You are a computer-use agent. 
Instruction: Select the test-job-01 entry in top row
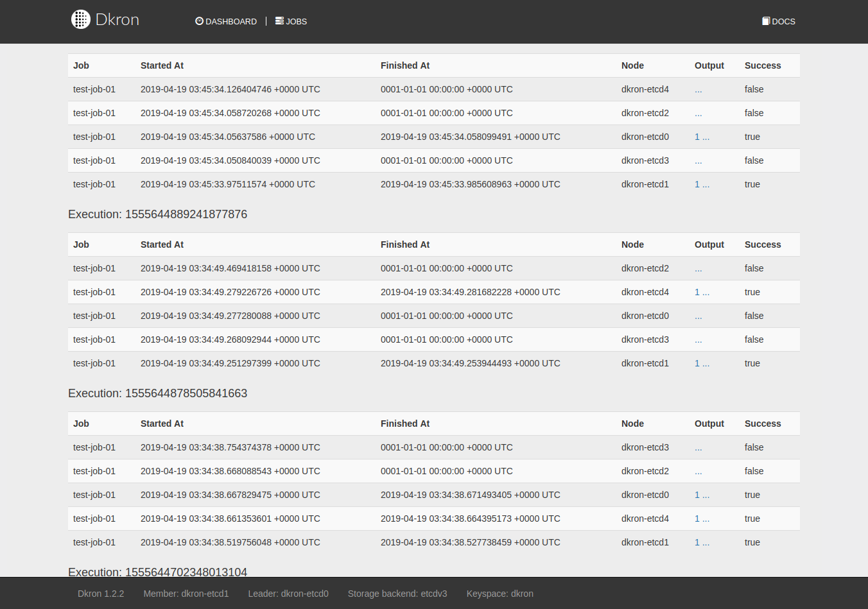(94, 89)
